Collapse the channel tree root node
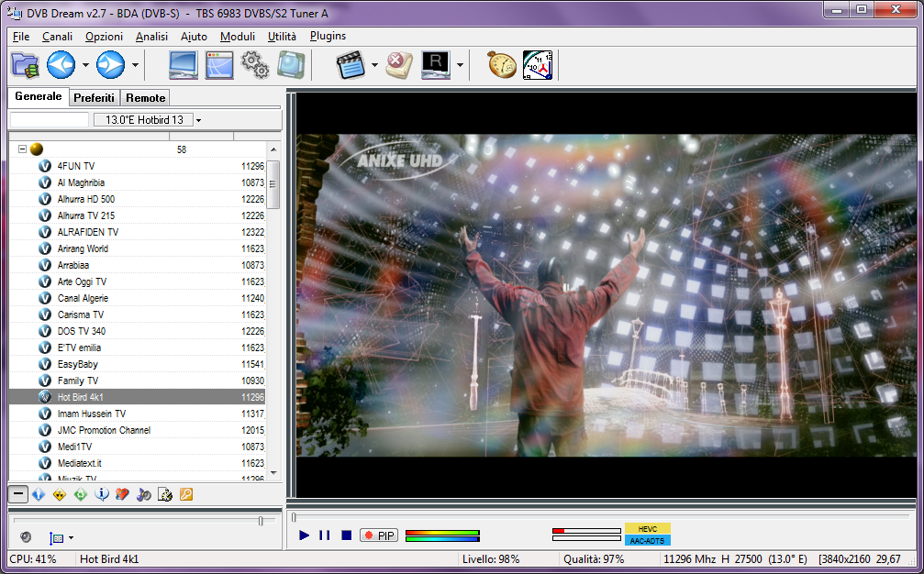Viewport: 924px width, 574px height. [x=22, y=149]
